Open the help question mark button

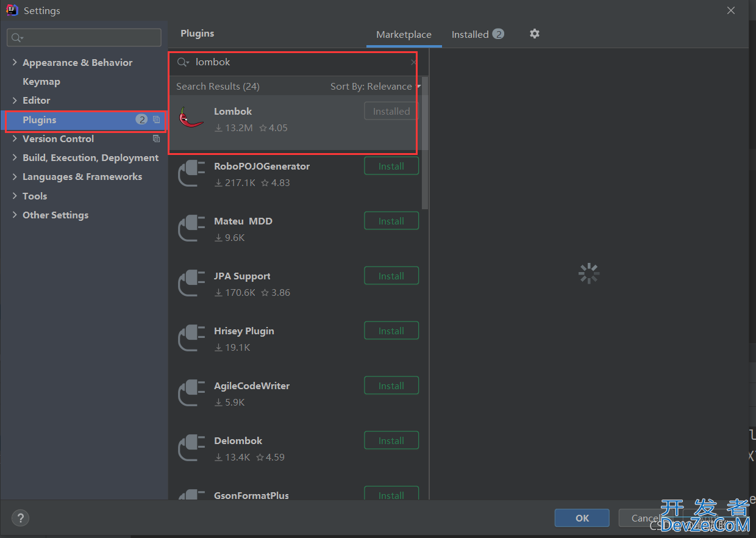click(x=20, y=518)
